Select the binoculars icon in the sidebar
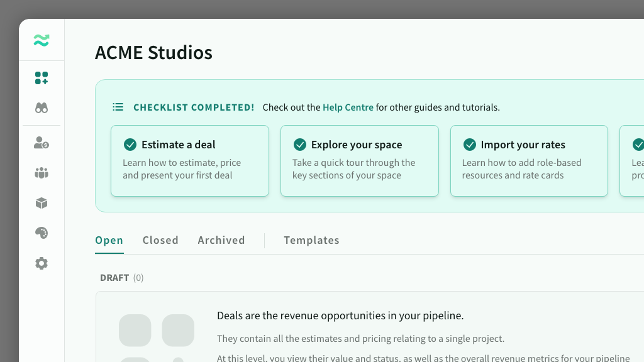The height and width of the screenshot is (362, 644). [x=42, y=108]
